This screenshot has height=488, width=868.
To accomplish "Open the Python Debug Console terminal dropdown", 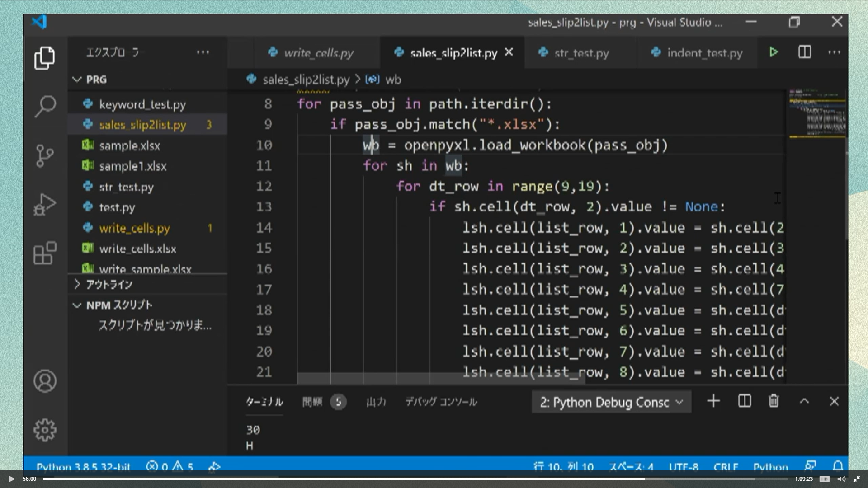I will 611,402.
